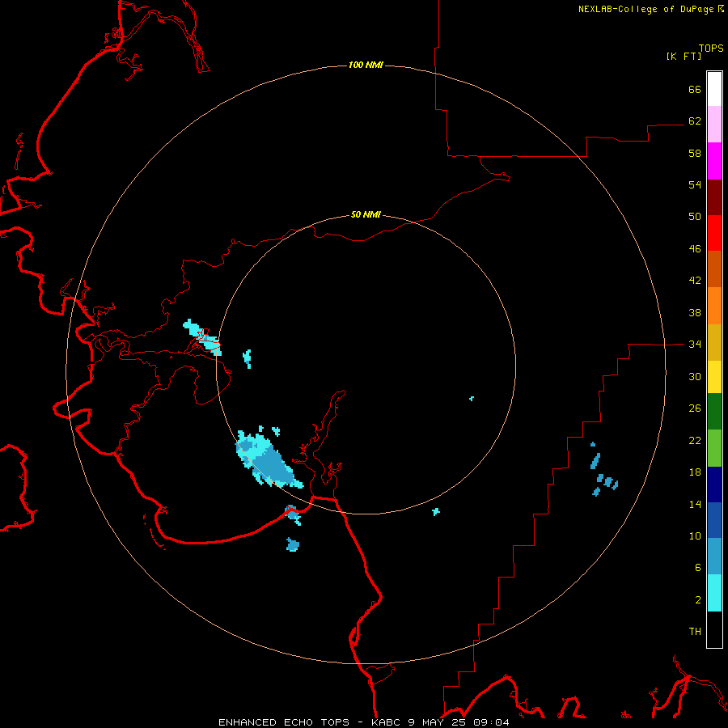This screenshot has height=728, width=728.
Task: Click the 50 NMI range ring label
Action: (x=366, y=214)
